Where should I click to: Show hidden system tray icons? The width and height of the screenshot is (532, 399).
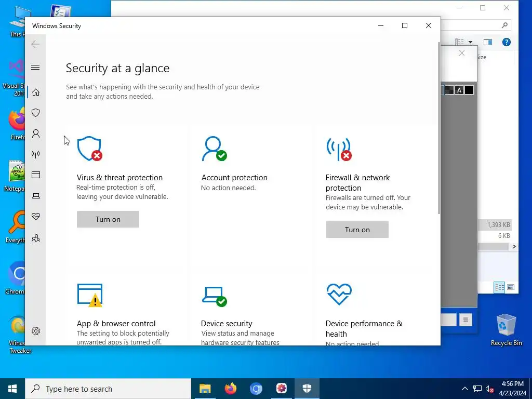pyautogui.click(x=465, y=389)
